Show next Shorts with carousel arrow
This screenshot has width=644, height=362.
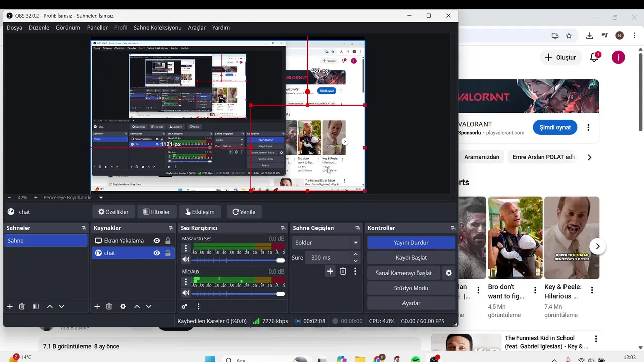pyautogui.click(x=598, y=246)
